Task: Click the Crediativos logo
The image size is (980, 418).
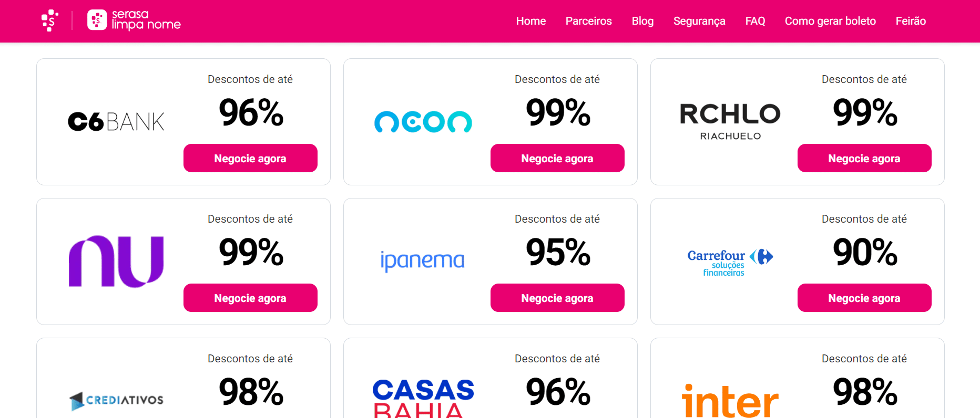Action: pyautogui.click(x=116, y=400)
